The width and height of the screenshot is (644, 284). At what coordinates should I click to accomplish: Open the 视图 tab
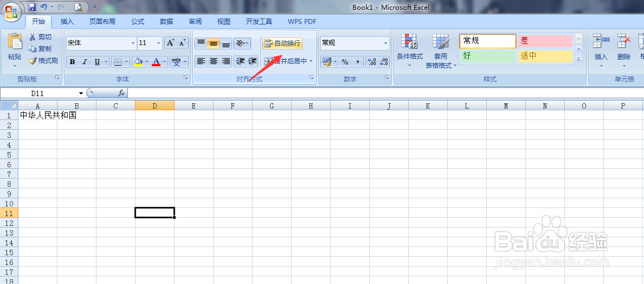pyautogui.click(x=224, y=22)
